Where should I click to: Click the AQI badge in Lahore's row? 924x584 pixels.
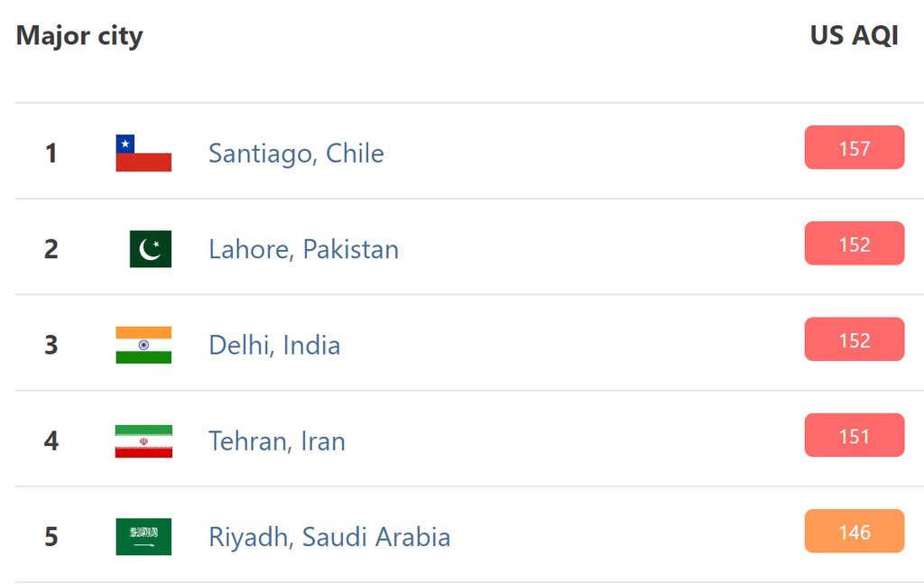click(x=854, y=244)
